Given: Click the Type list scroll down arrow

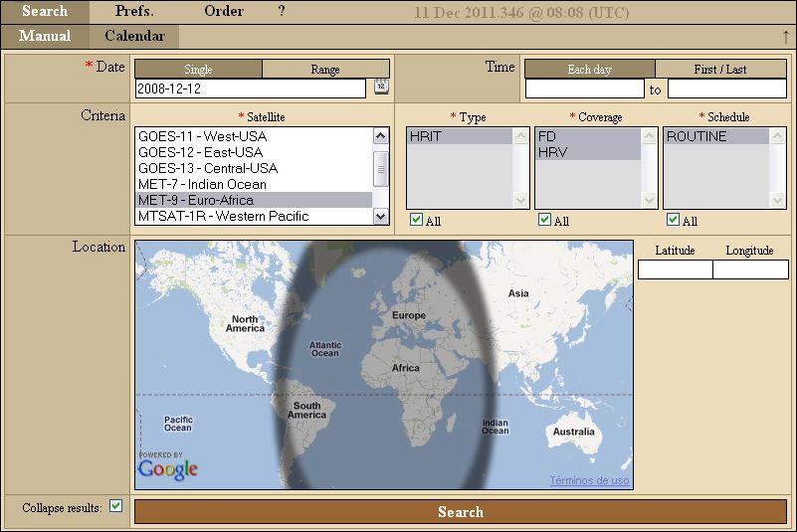Looking at the screenshot, I should pyautogui.click(x=520, y=200).
